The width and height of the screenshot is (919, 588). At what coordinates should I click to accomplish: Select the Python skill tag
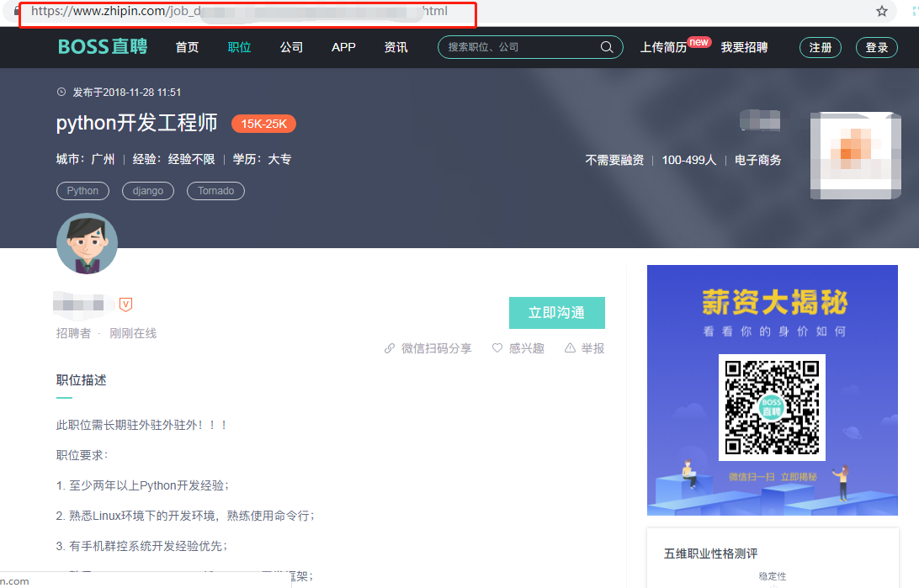(82, 191)
